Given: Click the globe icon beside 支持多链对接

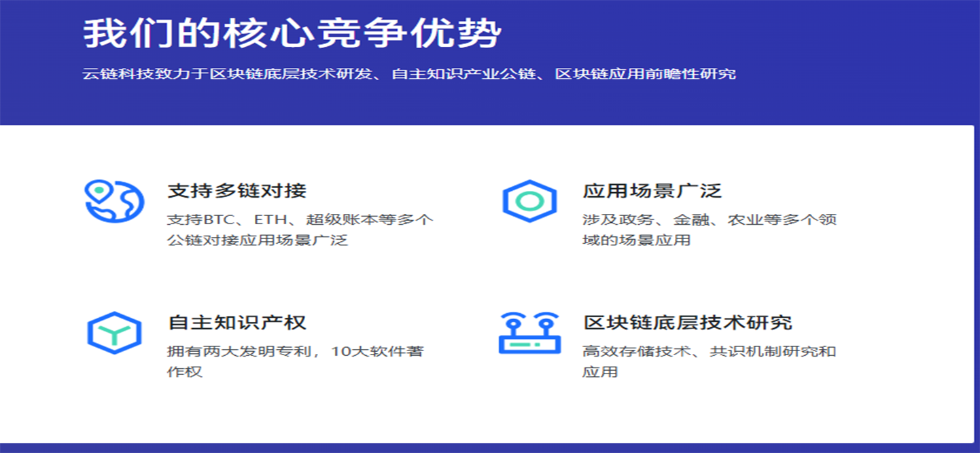Looking at the screenshot, I should [114, 202].
